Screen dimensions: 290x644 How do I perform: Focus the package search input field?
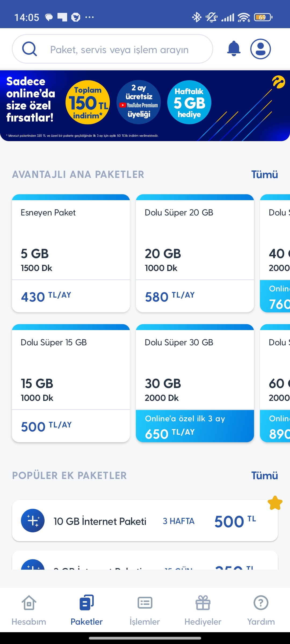point(113,49)
